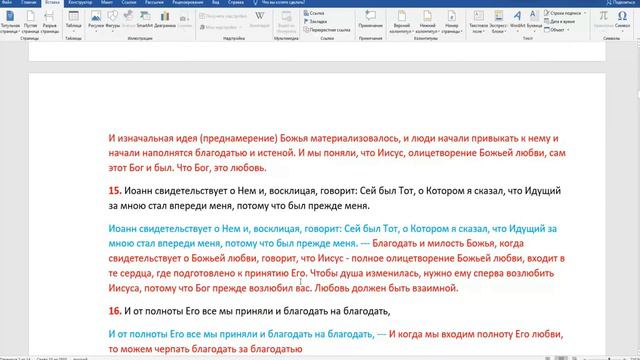
Task: Click the line starting 'И изначальная идея'
Action: click(333, 138)
